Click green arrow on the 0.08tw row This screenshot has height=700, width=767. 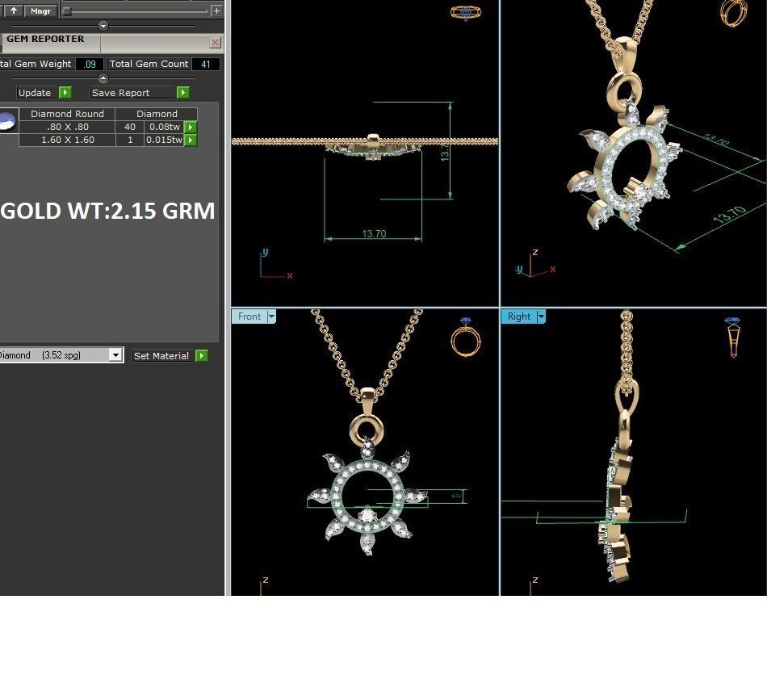click(191, 128)
